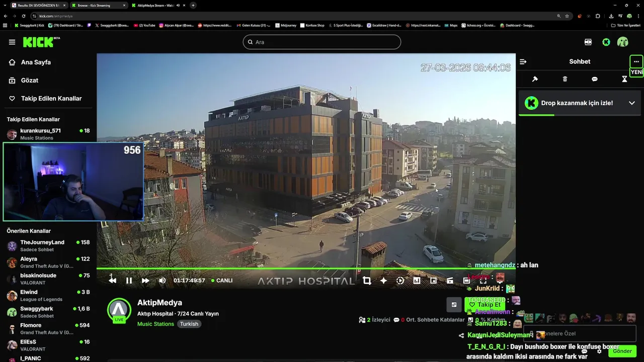Open the Konfuse Shop bookmark
Image resolution: width=644 pixels, height=362 pixels.
(312, 25)
